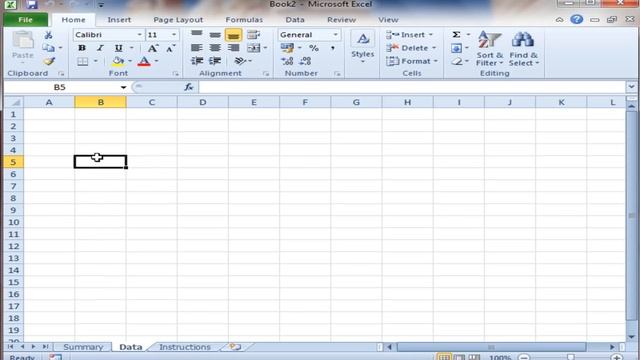Viewport: 640px width, 360px height.
Task: Decrease indent in Alignment group
Action: pos(197,61)
